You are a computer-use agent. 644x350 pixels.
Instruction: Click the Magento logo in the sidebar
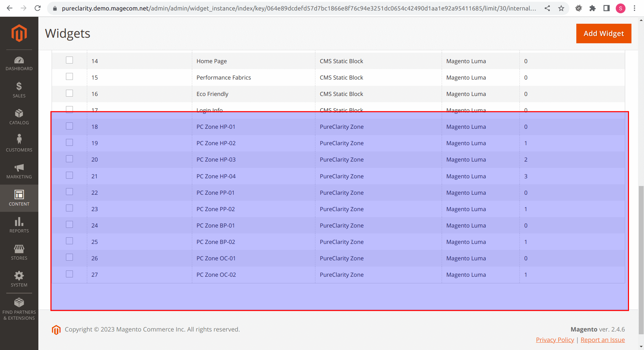click(x=19, y=33)
